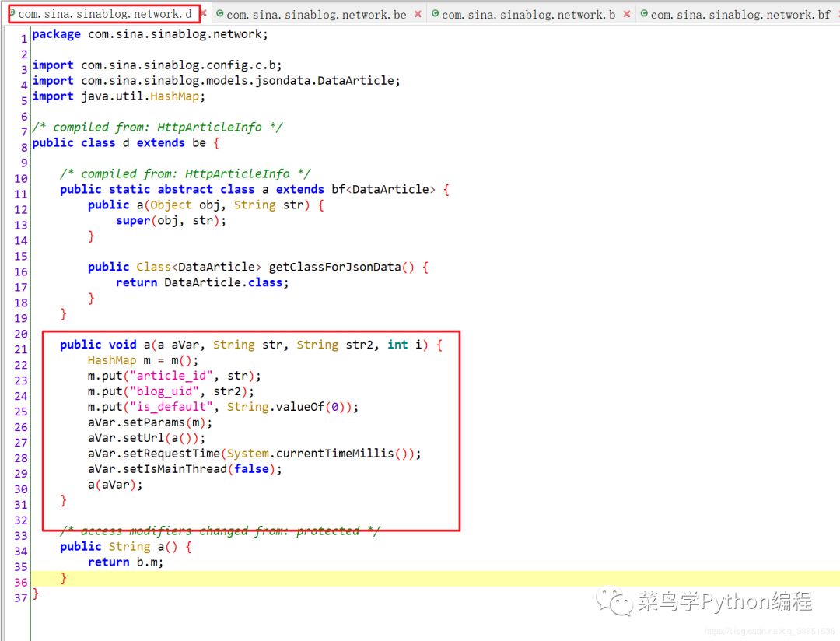Click the 'super(obj, str);' call
Image resolution: width=840 pixels, height=641 pixels.
[171, 221]
